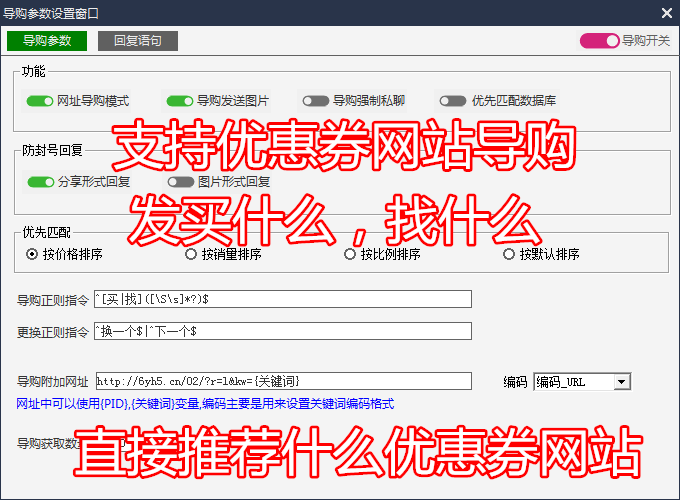Select 按比例排序 radio button
This screenshot has width=680, height=500.
pyautogui.click(x=350, y=254)
